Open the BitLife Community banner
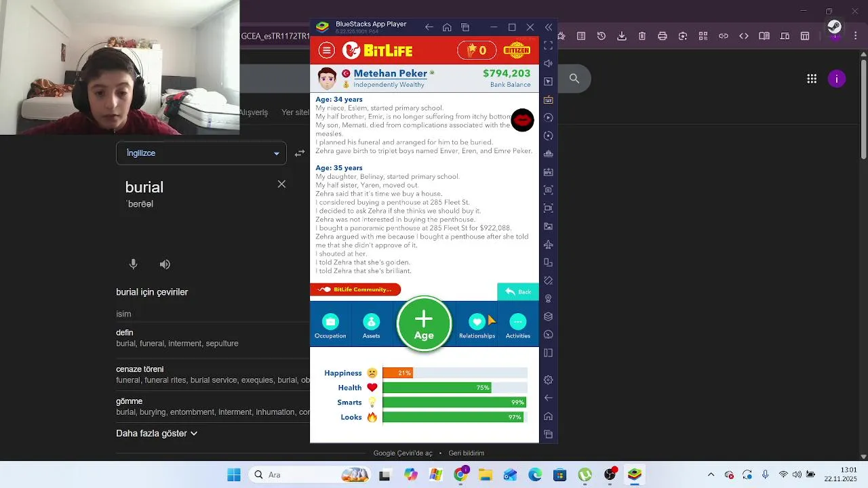 click(355, 289)
